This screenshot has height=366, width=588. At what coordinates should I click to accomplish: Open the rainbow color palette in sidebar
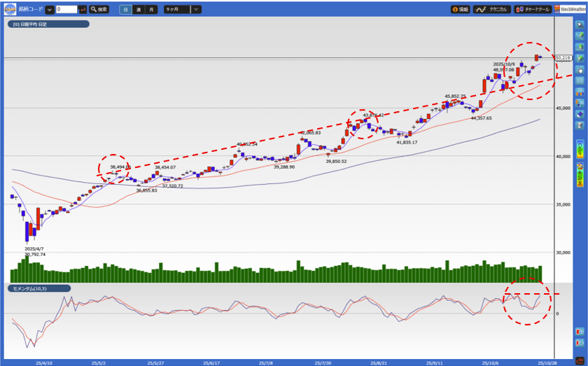(580, 175)
